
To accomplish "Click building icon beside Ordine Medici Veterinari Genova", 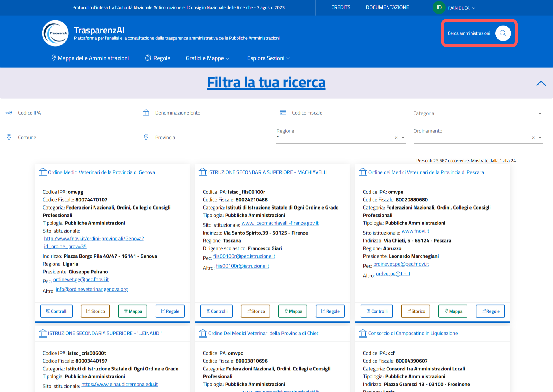I will click(x=43, y=172).
